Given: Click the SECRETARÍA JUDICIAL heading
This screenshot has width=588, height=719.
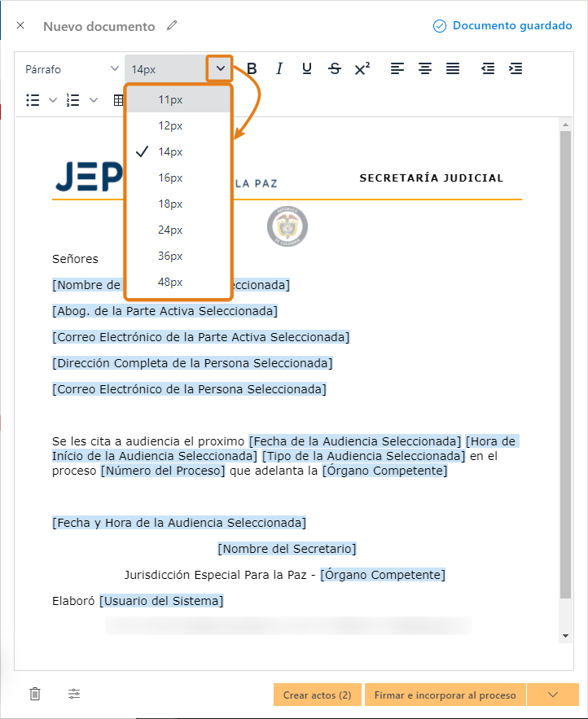Looking at the screenshot, I should [x=432, y=178].
